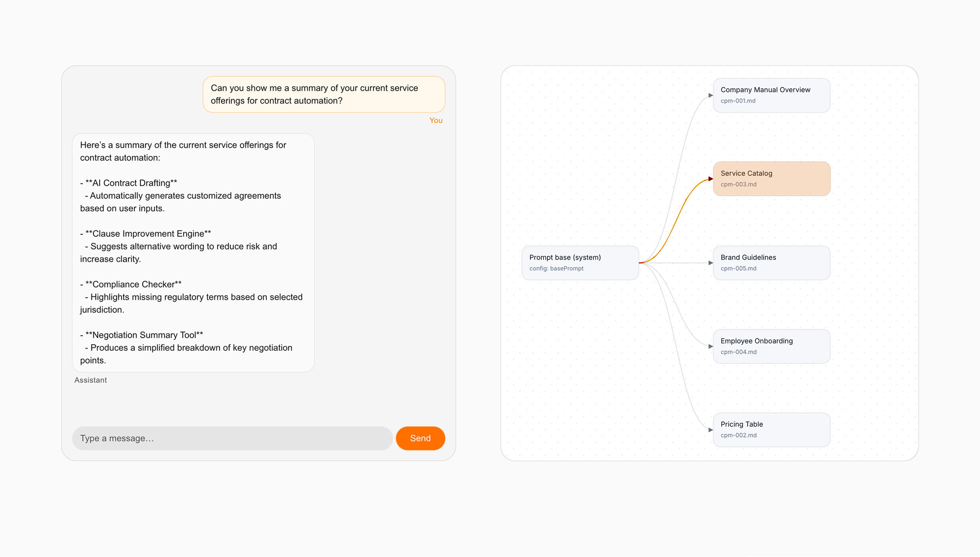Click the cpm-001.md filename label
This screenshot has height=557, width=980.
click(x=738, y=101)
